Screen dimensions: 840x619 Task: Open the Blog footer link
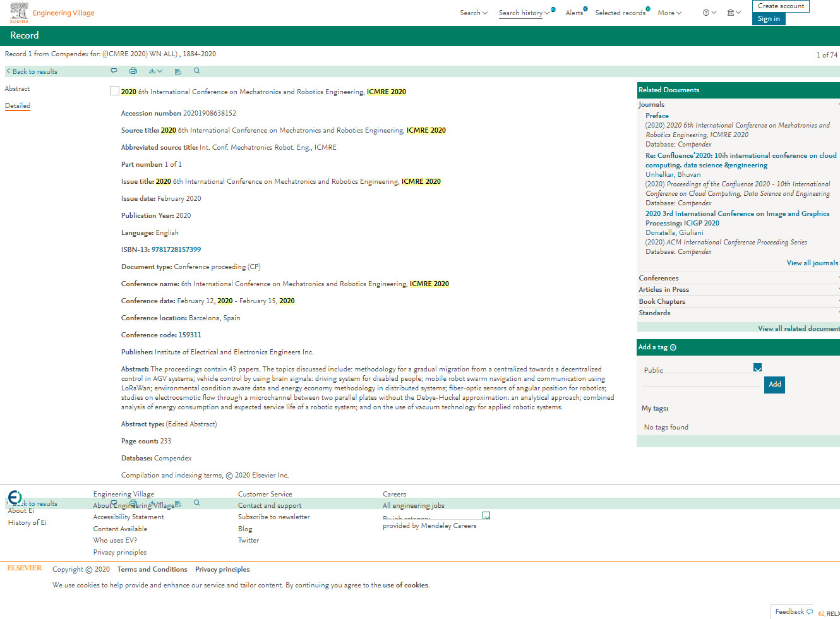coord(245,529)
